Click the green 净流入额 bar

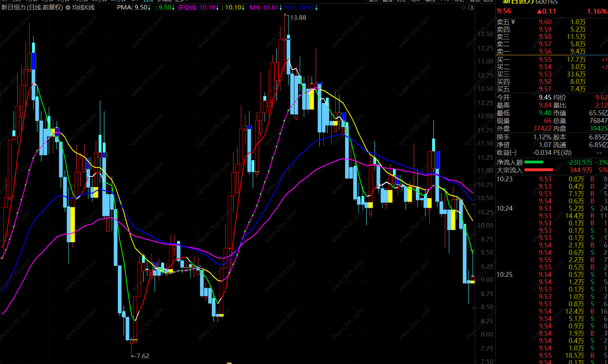click(534, 162)
